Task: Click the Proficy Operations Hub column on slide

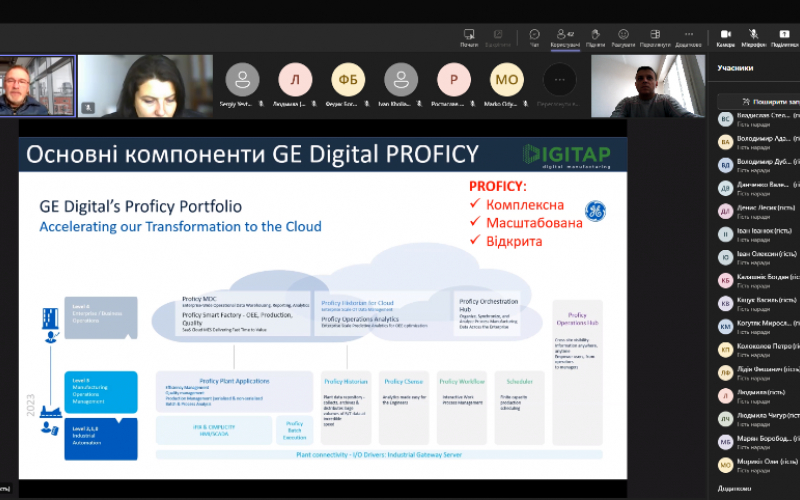Action: (x=577, y=372)
